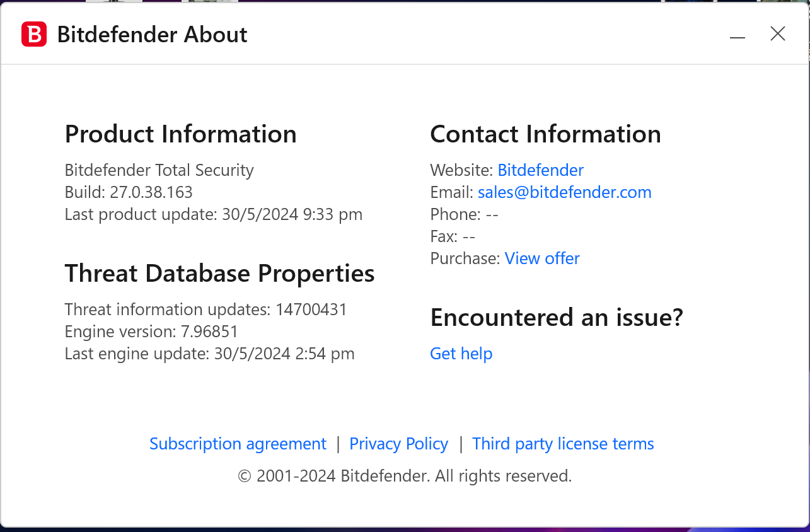Open the Bitdefender website link
The width and height of the screenshot is (810, 532).
pyautogui.click(x=540, y=170)
